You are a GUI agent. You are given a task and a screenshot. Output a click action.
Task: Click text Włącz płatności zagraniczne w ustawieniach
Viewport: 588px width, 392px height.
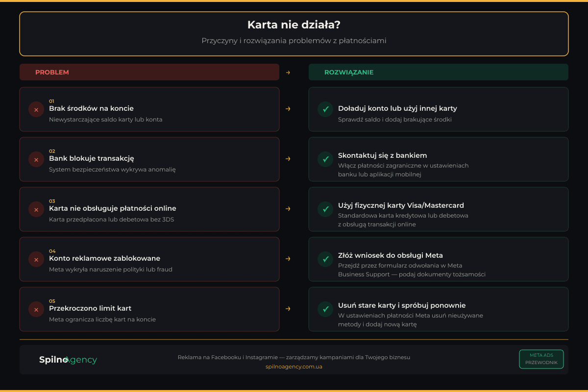pos(403,166)
